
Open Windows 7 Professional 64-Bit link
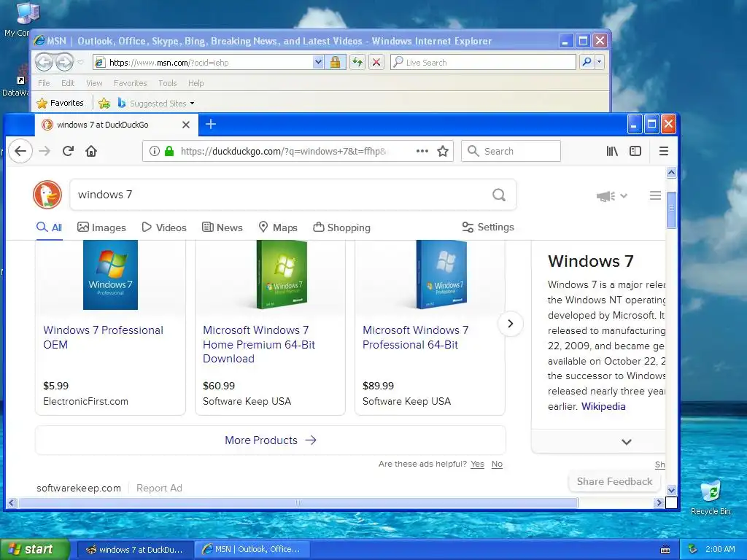[415, 337]
